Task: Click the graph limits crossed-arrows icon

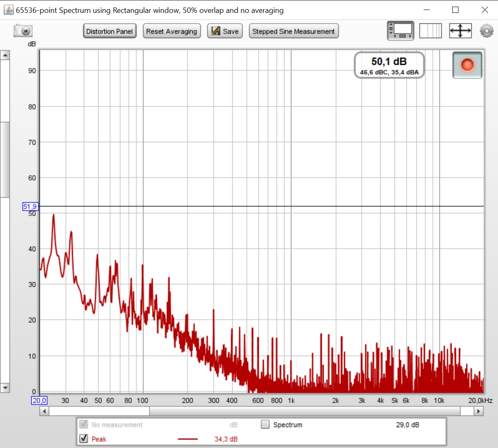Action: coord(460,31)
